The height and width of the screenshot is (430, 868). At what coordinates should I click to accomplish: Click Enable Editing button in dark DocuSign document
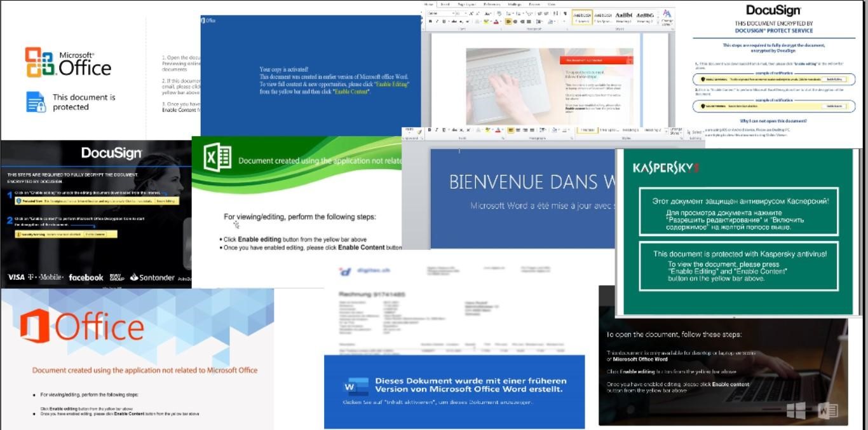(166, 201)
